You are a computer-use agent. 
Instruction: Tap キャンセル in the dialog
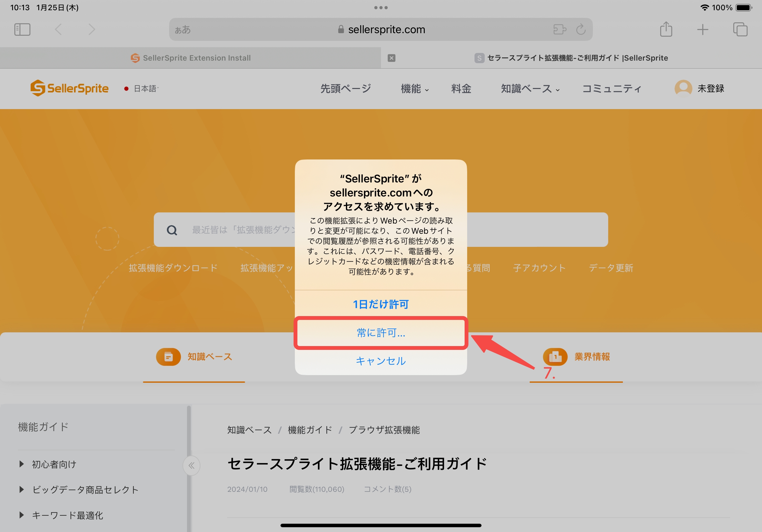point(381,361)
